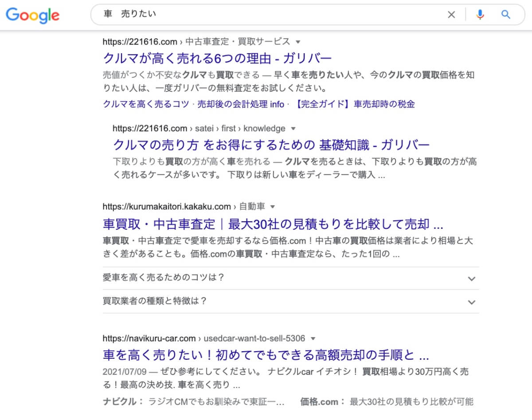Click the https://kurumakaitori.kakaku.com URL text

[x=167, y=207]
